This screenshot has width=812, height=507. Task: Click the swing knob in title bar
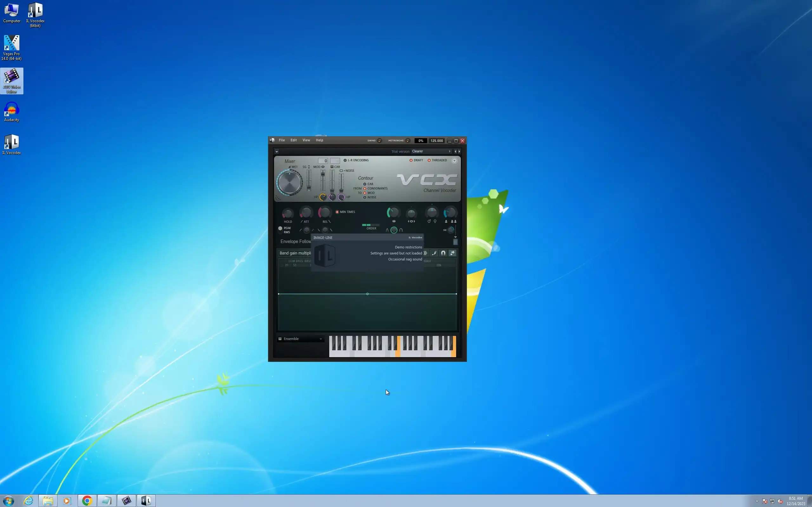tap(379, 141)
